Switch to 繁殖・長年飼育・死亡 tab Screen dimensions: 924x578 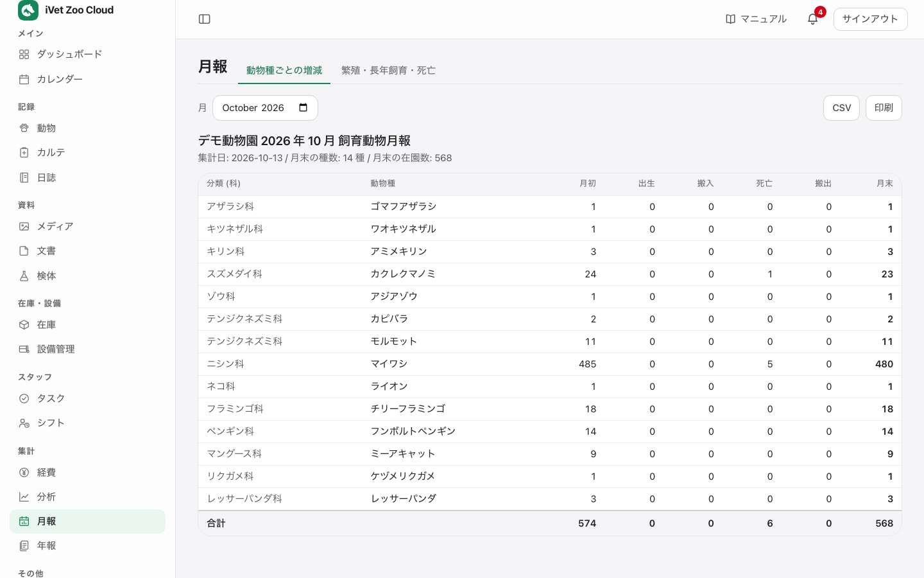click(x=388, y=70)
